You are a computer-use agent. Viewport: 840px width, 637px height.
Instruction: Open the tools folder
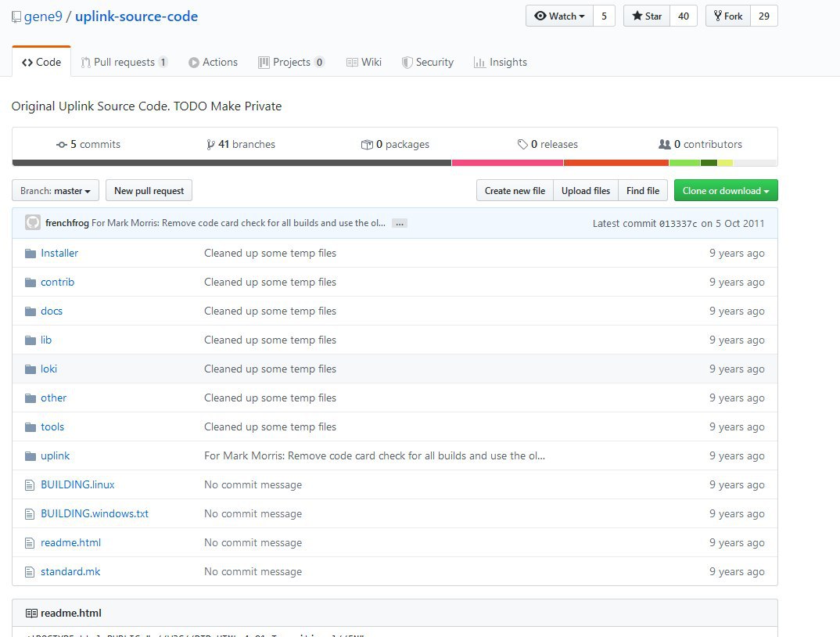tap(52, 426)
